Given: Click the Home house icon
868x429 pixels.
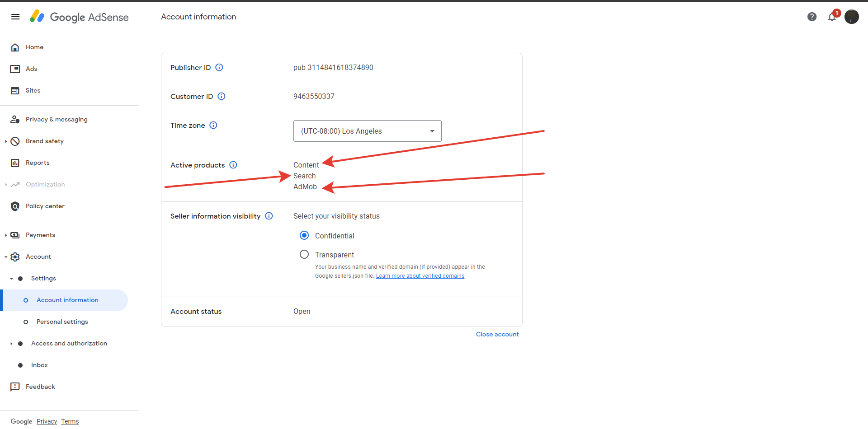Looking at the screenshot, I should pos(15,47).
